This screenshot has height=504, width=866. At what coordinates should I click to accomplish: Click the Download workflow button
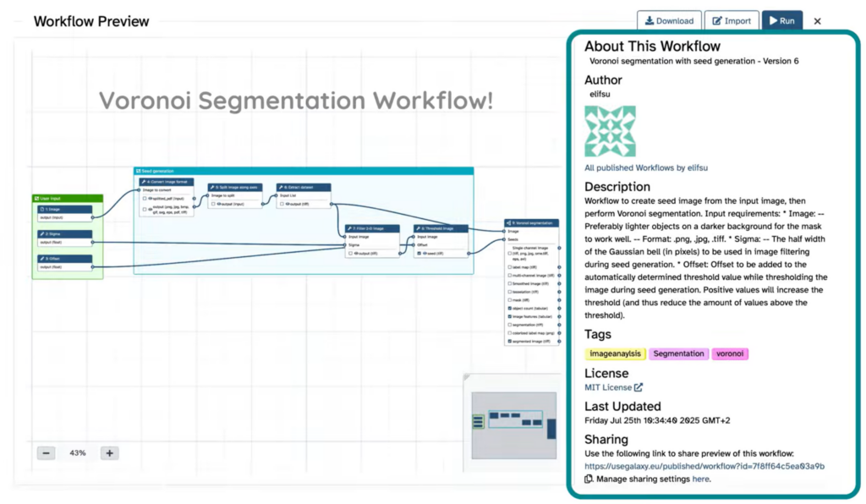coord(668,21)
